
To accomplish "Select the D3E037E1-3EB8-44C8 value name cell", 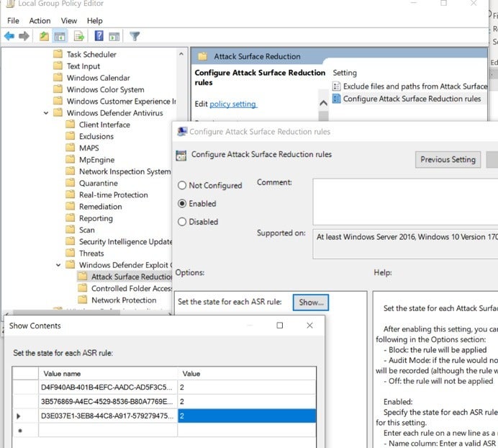I will pyautogui.click(x=108, y=416).
